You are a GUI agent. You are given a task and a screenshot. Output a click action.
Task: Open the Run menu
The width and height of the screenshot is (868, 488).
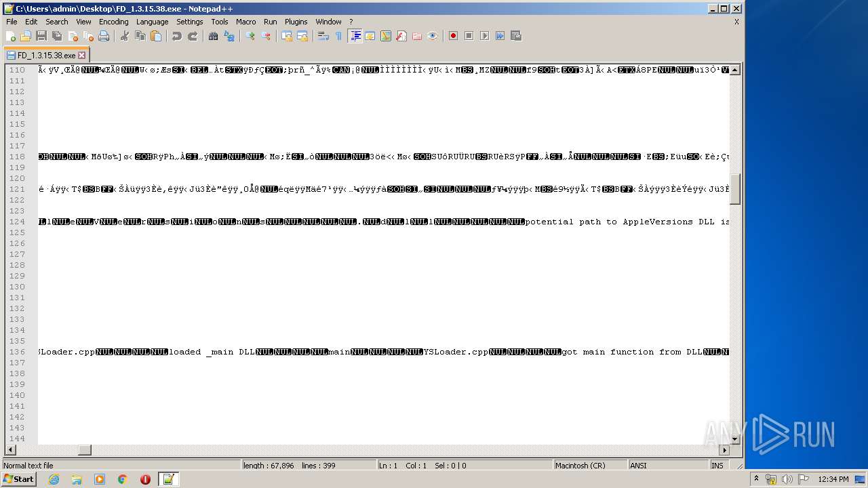click(271, 22)
